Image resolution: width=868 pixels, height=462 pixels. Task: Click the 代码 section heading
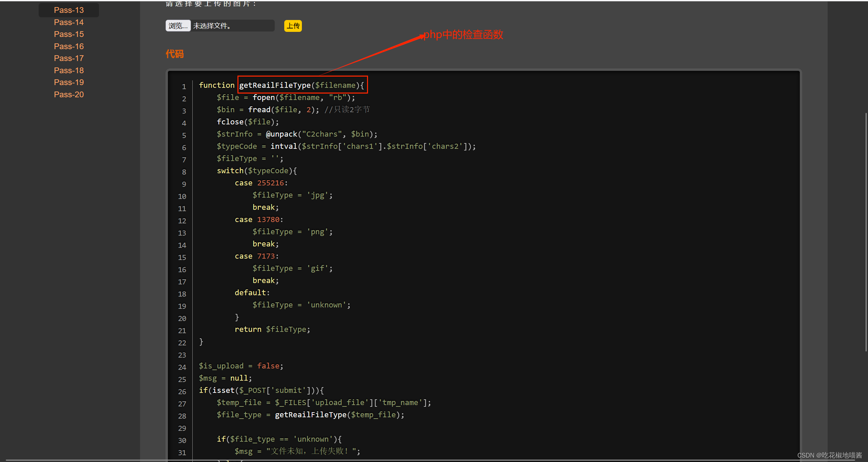coord(174,54)
